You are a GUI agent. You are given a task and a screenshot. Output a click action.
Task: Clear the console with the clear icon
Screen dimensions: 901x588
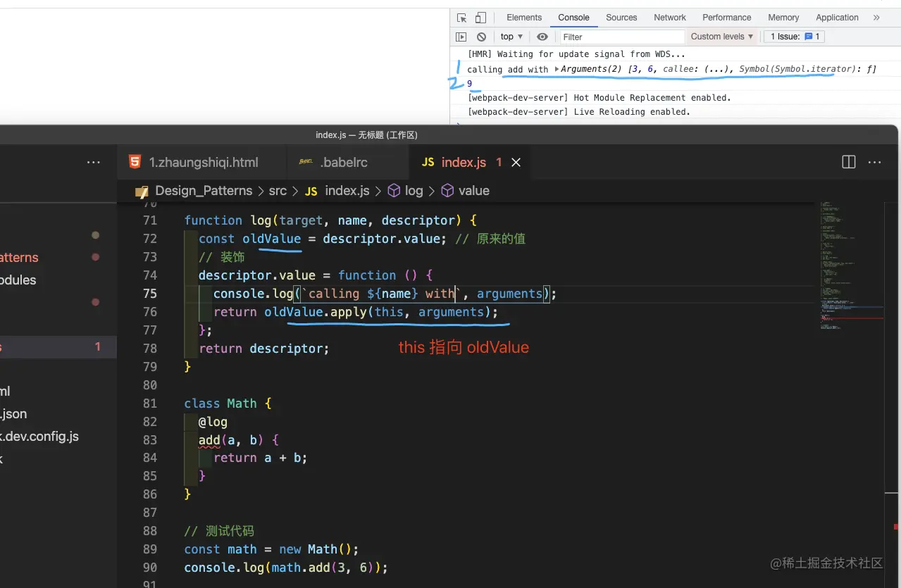pyautogui.click(x=481, y=37)
